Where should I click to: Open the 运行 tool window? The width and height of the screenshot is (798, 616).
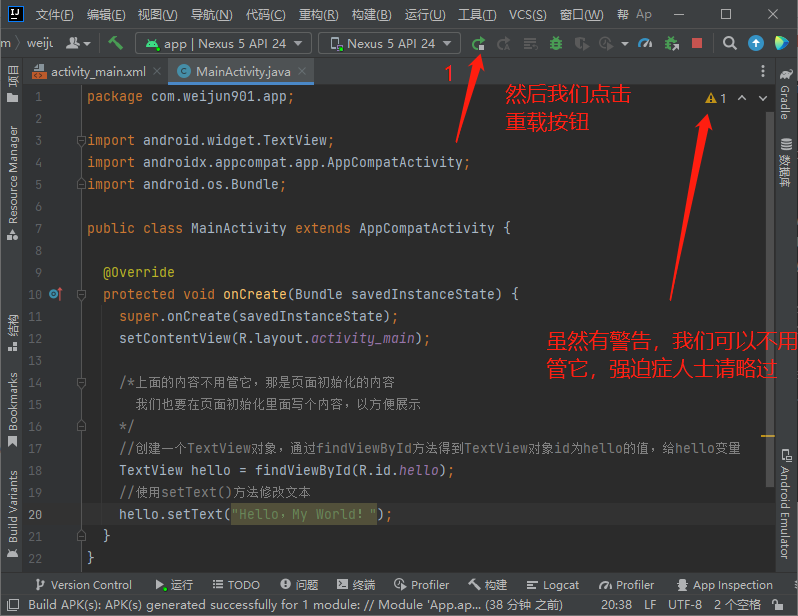pos(174,585)
